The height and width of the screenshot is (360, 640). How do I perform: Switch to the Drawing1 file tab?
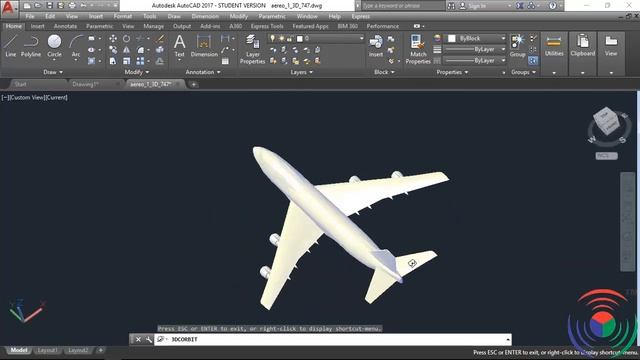[x=85, y=84]
